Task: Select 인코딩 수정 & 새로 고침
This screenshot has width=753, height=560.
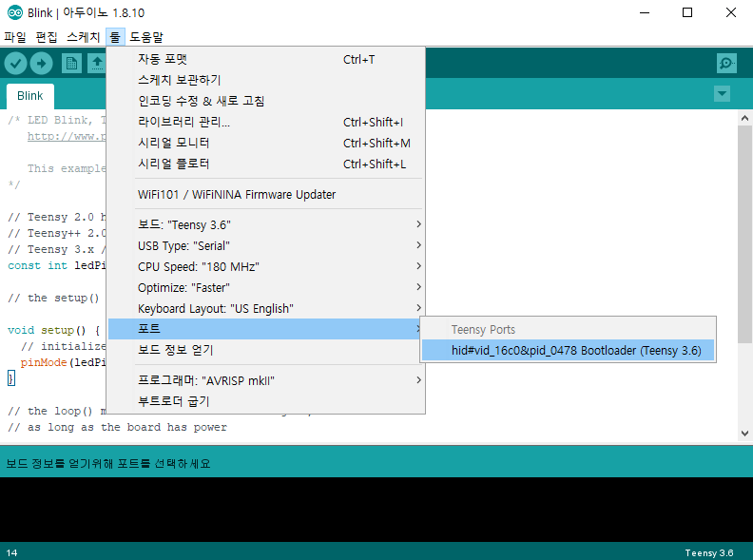Action: coord(266,101)
